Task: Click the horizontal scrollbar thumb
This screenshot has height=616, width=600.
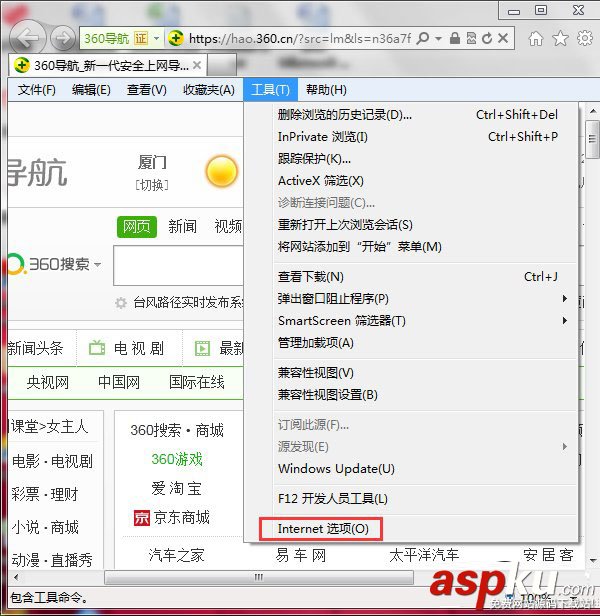Action: point(259,578)
